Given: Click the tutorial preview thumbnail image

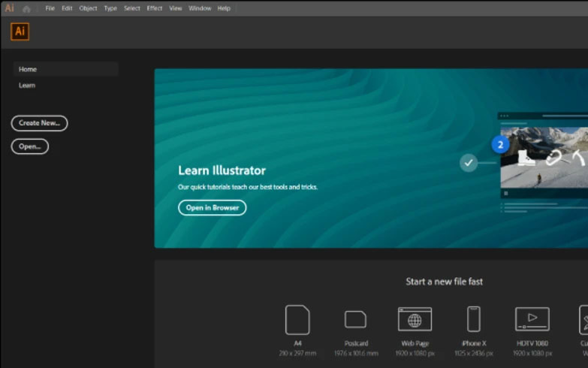Looking at the screenshot, I should click(544, 157).
